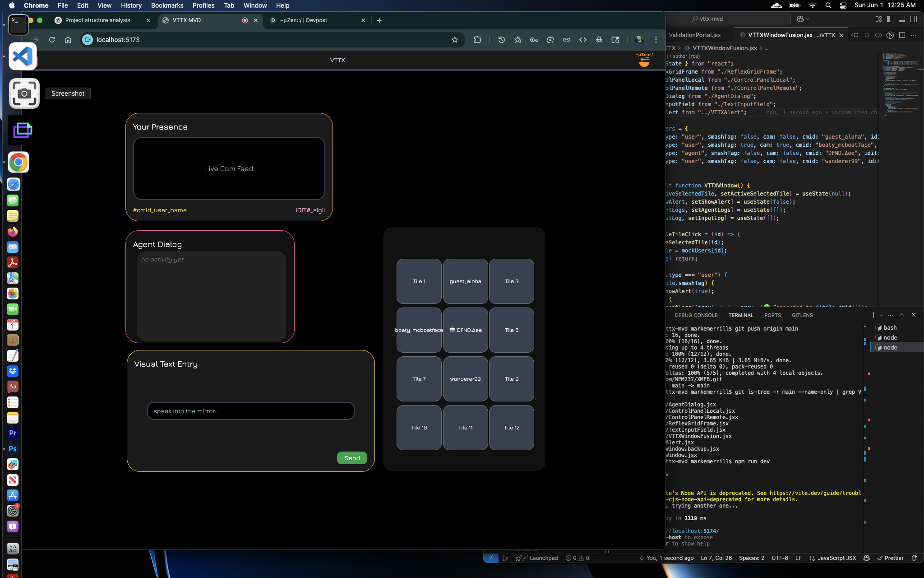The image size is (924, 578).
Task: Bookmark page with star icon in address bar
Action: (x=454, y=40)
